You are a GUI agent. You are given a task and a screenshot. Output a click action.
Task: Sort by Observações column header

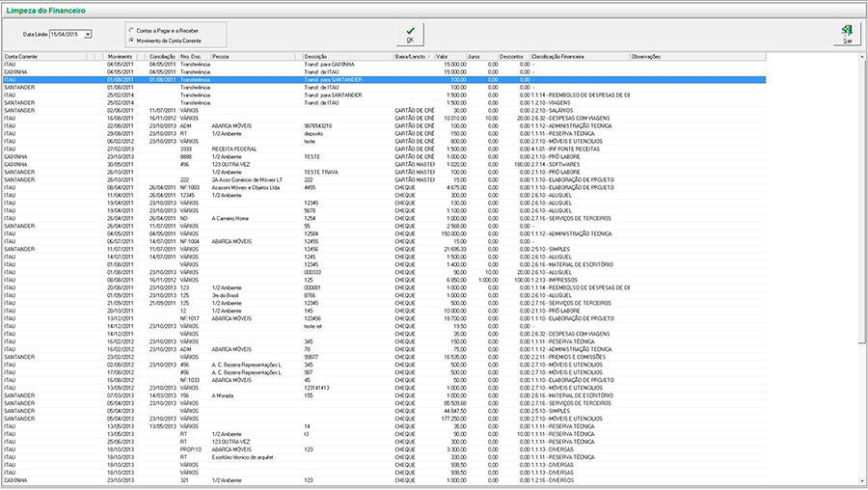click(x=698, y=57)
